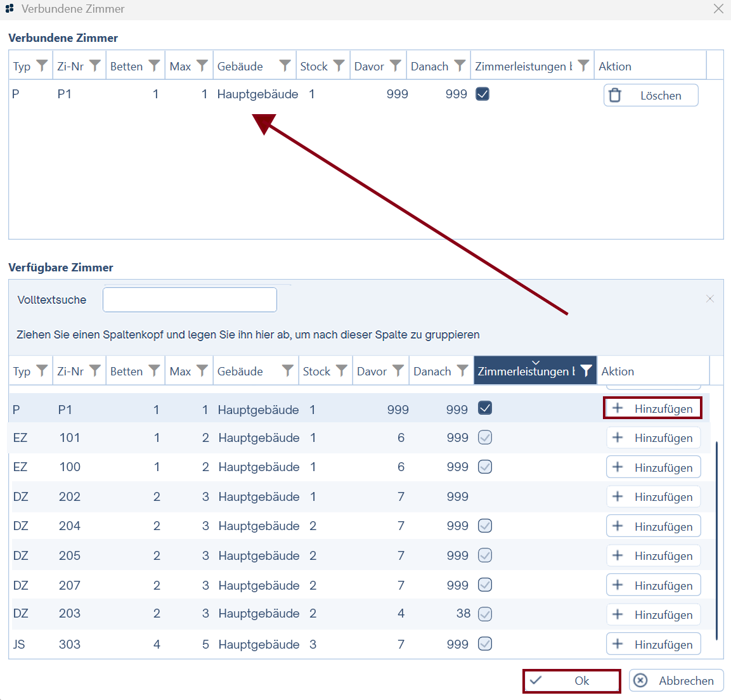Image resolution: width=731 pixels, height=700 pixels.
Task: Toggle Zimmerleistungen checkbox for room 203
Action: (485, 614)
